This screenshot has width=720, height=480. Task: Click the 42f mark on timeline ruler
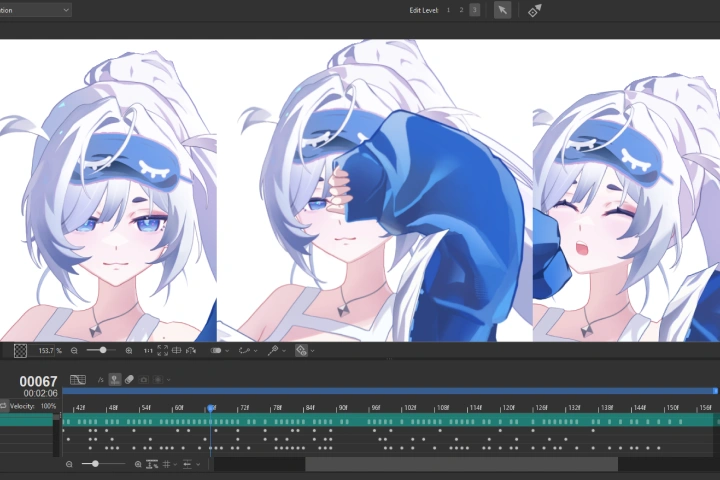tap(80, 407)
